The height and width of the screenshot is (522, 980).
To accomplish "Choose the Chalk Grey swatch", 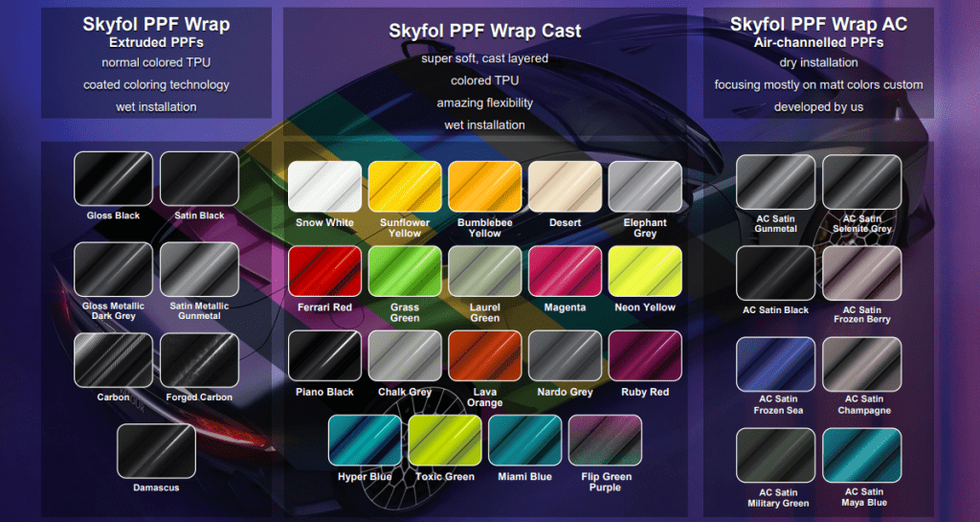I will pos(405,355).
